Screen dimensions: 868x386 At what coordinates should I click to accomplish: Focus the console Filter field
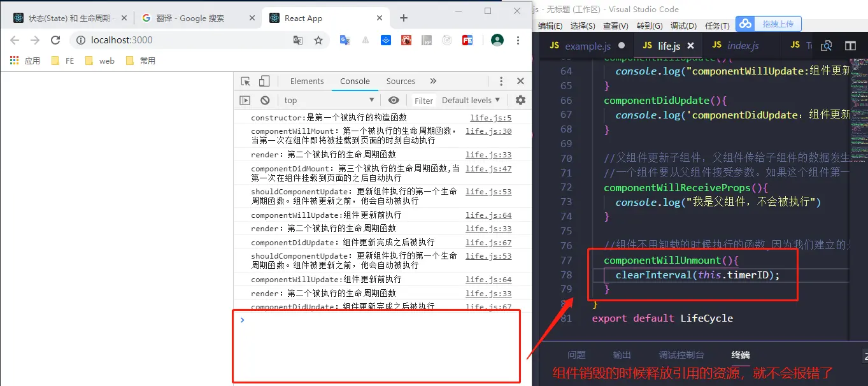click(x=424, y=101)
